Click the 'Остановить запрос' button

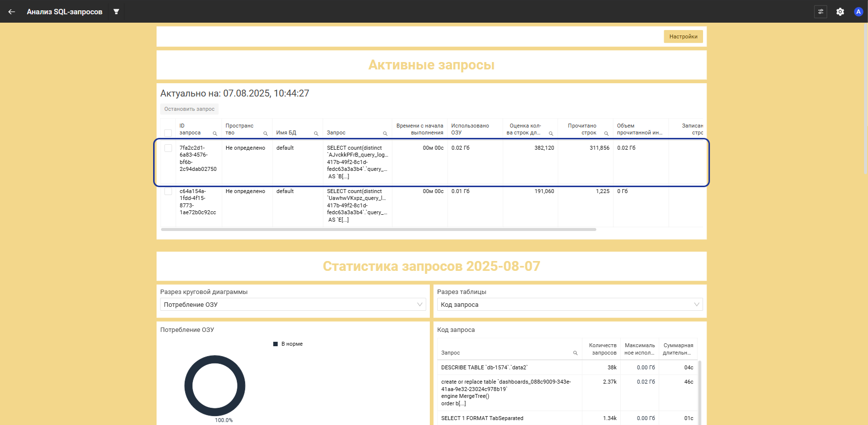point(189,109)
